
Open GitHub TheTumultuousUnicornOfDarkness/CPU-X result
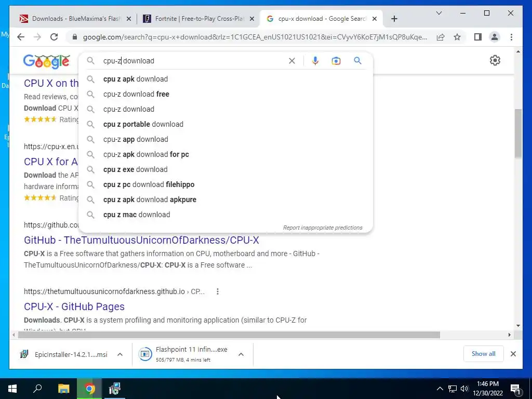coord(141,240)
